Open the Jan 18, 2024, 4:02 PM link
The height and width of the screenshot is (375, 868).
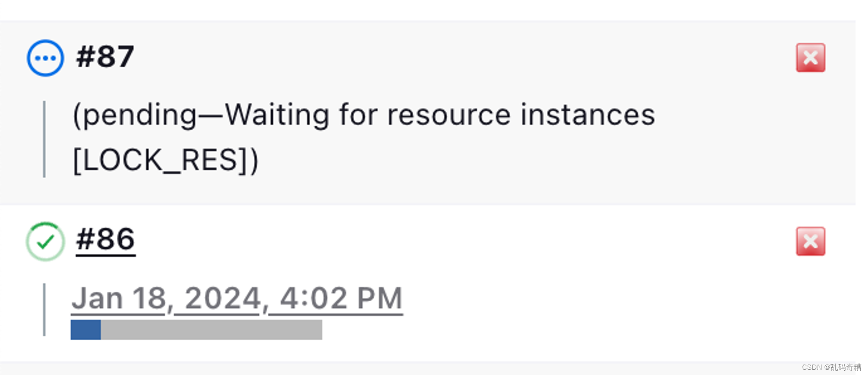pyautogui.click(x=237, y=298)
